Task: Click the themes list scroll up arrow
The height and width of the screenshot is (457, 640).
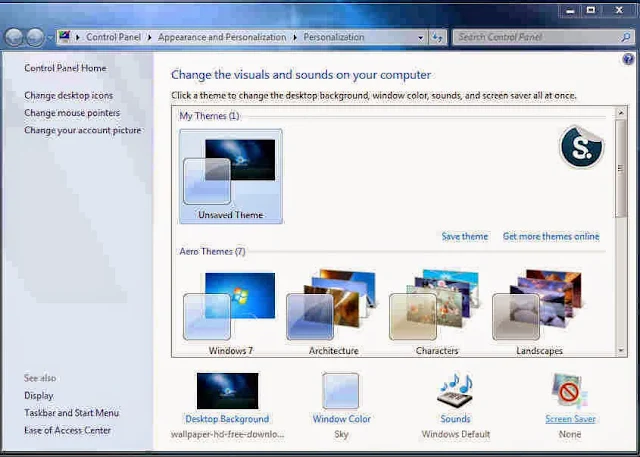Action: tap(621, 113)
